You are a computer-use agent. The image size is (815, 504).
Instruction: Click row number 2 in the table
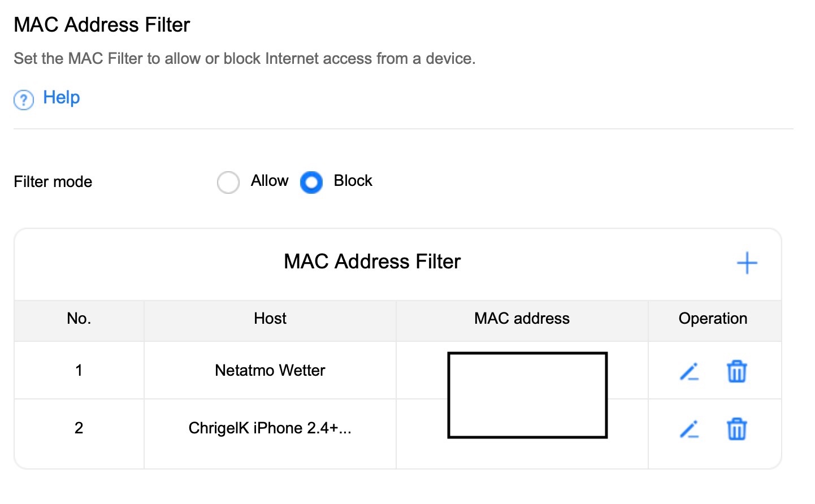(79, 428)
